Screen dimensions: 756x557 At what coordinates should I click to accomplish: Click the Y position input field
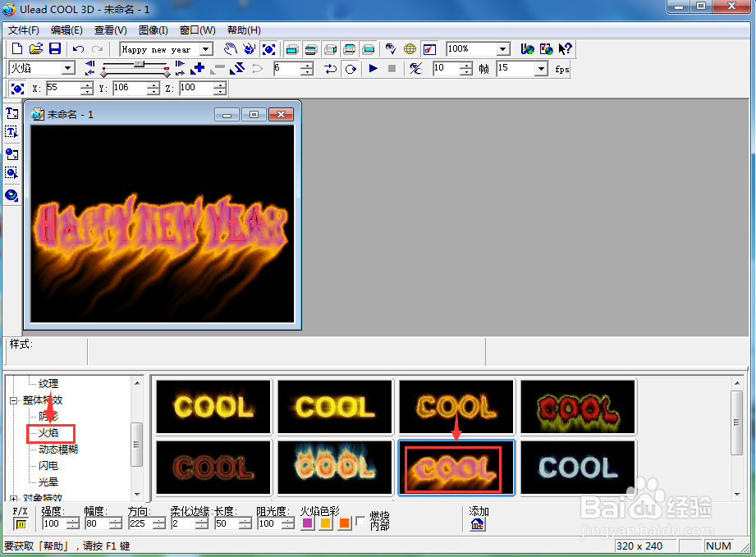pos(130,88)
